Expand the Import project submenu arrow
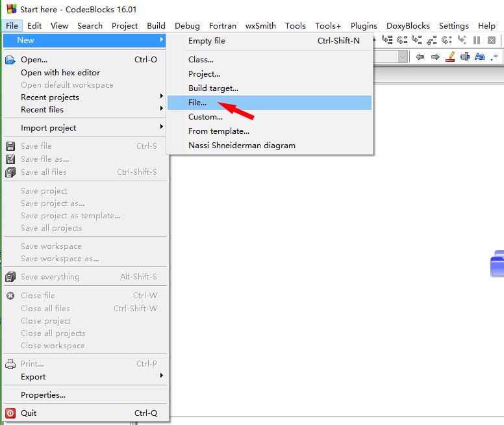504x425 pixels. point(161,127)
